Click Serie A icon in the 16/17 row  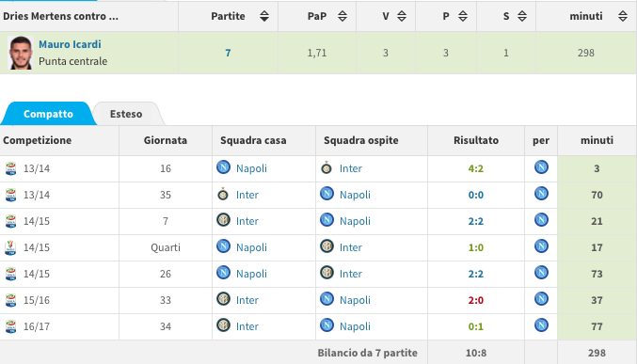click(10, 326)
